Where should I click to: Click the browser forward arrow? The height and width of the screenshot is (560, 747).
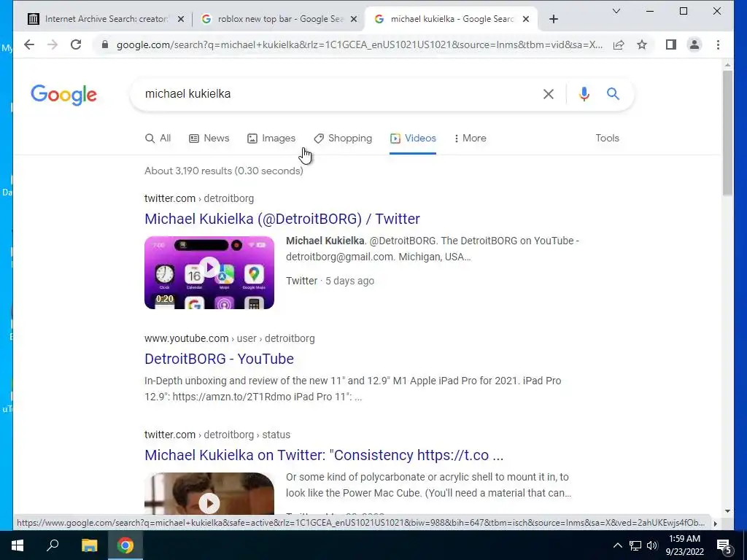coord(53,44)
